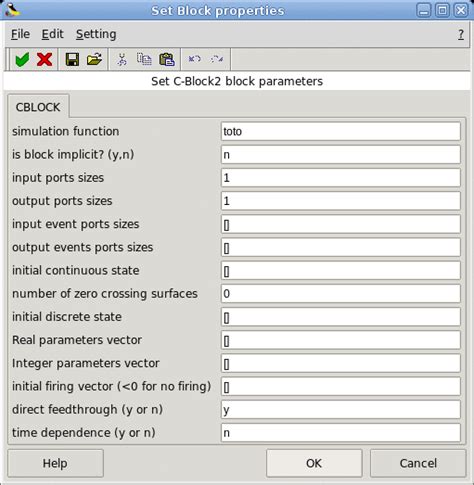Open the File menu

click(20, 34)
